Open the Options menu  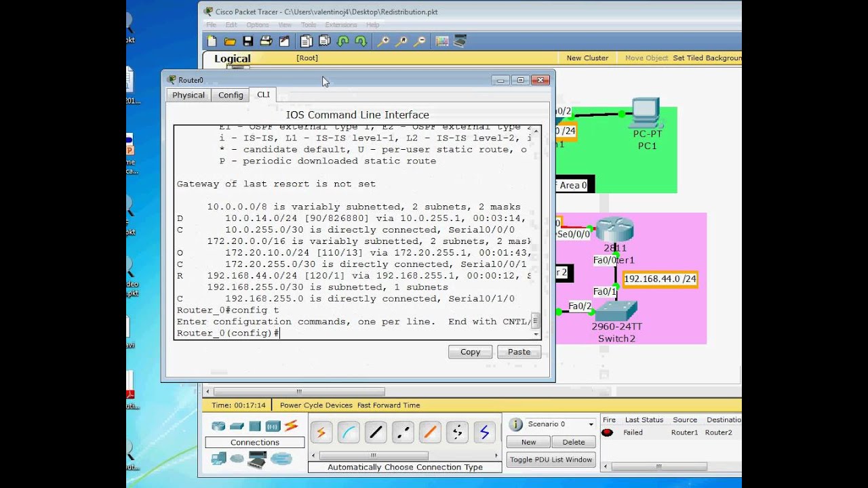(x=258, y=25)
